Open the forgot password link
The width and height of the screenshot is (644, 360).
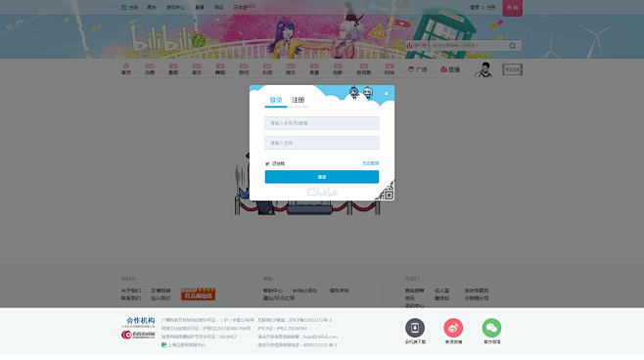point(371,163)
